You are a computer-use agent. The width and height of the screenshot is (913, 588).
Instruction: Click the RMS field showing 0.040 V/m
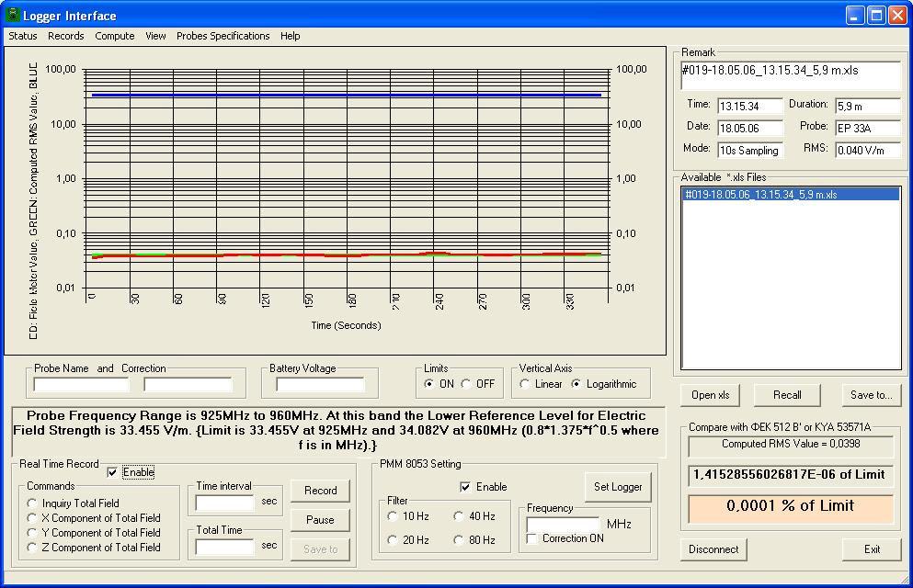tap(868, 150)
